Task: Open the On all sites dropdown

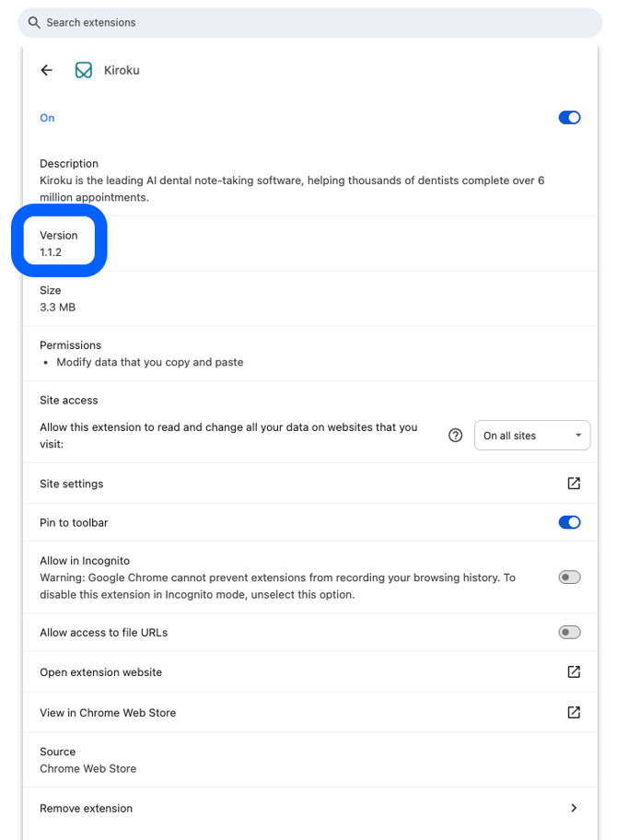Action: tap(531, 435)
